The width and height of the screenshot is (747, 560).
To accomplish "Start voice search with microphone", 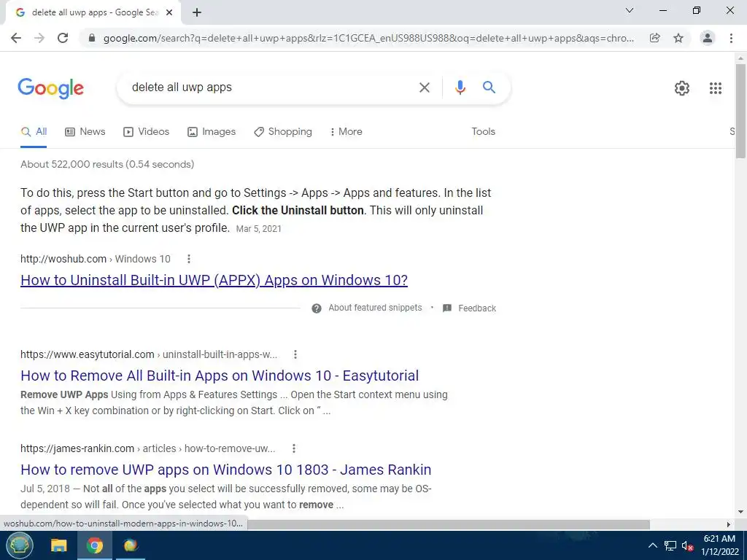I will coord(460,87).
